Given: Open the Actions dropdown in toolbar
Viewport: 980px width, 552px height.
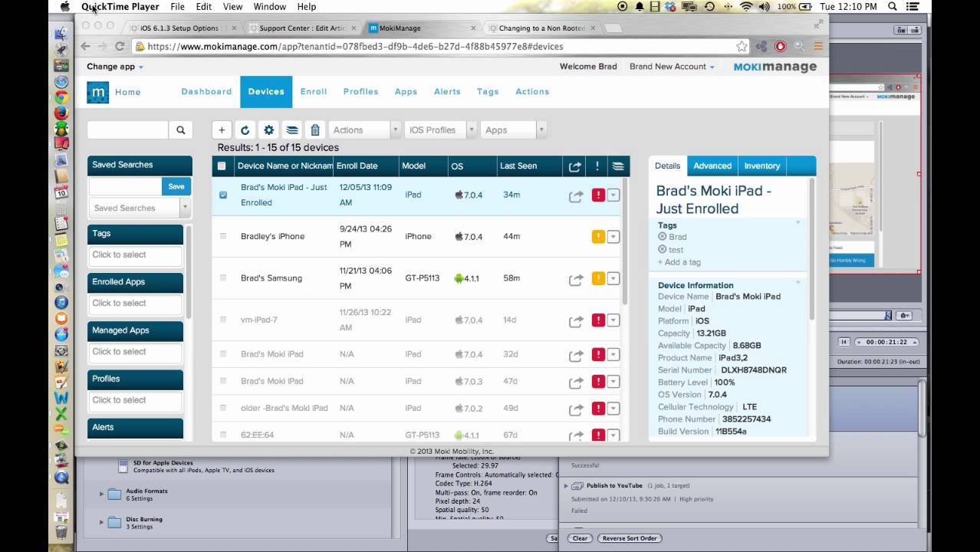Looking at the screenshot, I should click(x=364, y=130).
